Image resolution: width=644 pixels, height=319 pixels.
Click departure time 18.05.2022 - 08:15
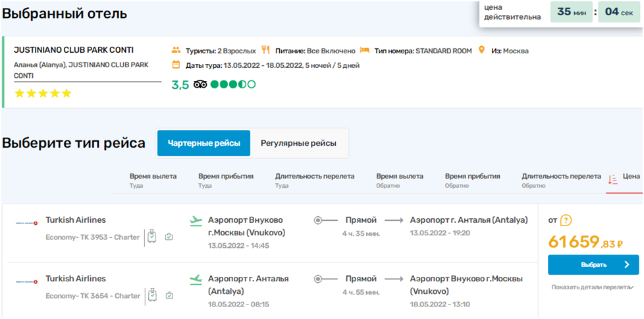click(238, 304)
